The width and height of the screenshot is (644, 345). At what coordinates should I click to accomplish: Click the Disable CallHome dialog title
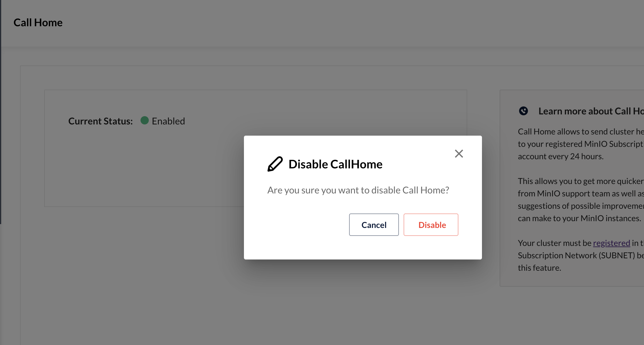[x=335, y=164]
